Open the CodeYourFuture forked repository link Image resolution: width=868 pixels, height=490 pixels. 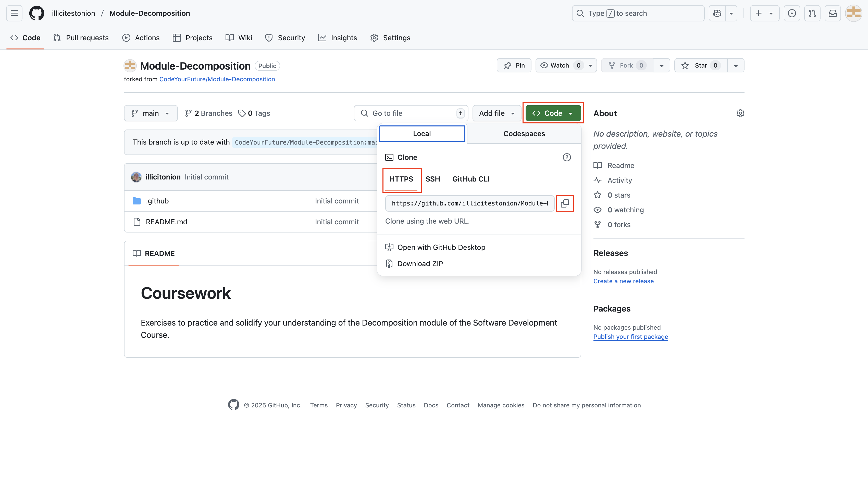click(217, 79)
